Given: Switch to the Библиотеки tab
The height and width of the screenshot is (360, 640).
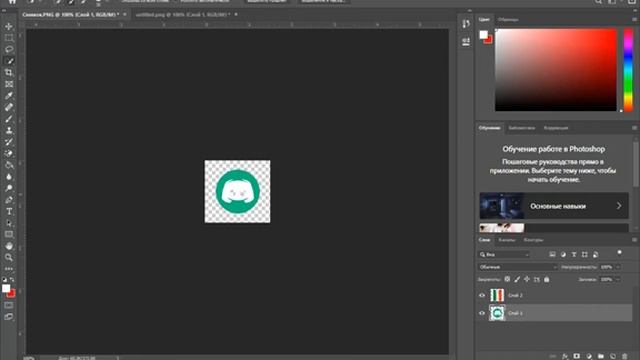Looking at the screenshot, I should coord(521,128).
